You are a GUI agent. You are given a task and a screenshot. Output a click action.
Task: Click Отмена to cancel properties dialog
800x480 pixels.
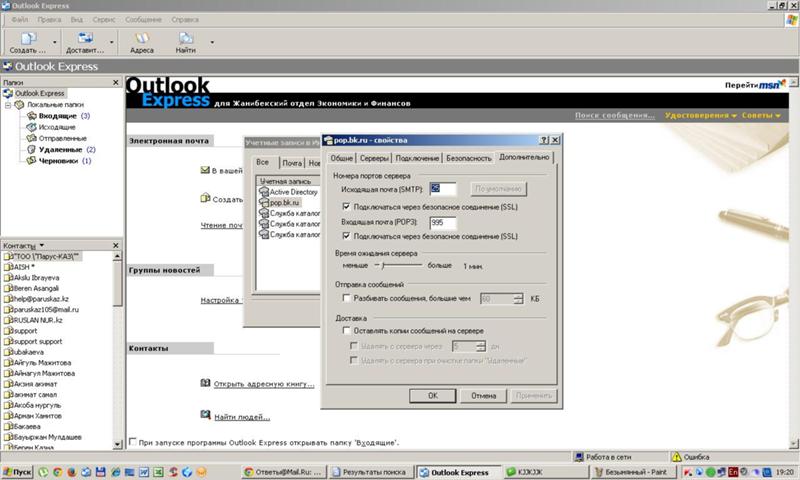[483, 395]
